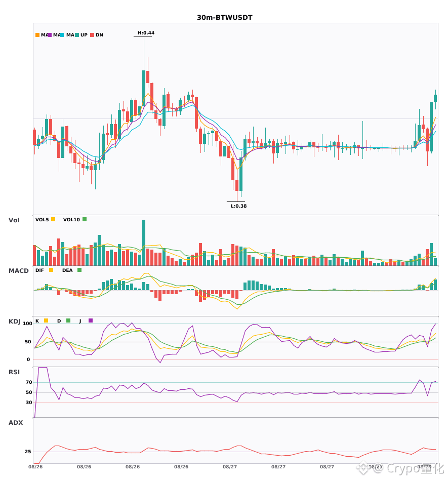Image resolution: width=448 pixels, height=481 pixels.
Task: Click the RSI axis value 70
Action: 29,382
